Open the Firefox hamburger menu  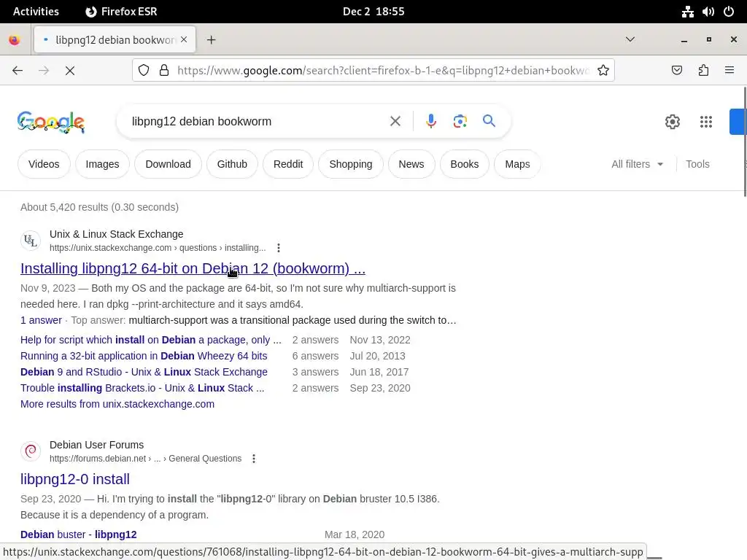tap(729, 71)
